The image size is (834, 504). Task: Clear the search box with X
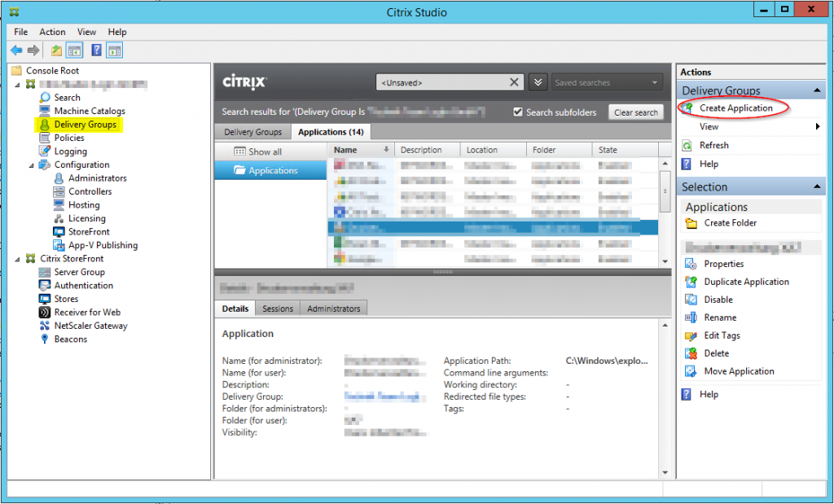click(x=514, y=82)
